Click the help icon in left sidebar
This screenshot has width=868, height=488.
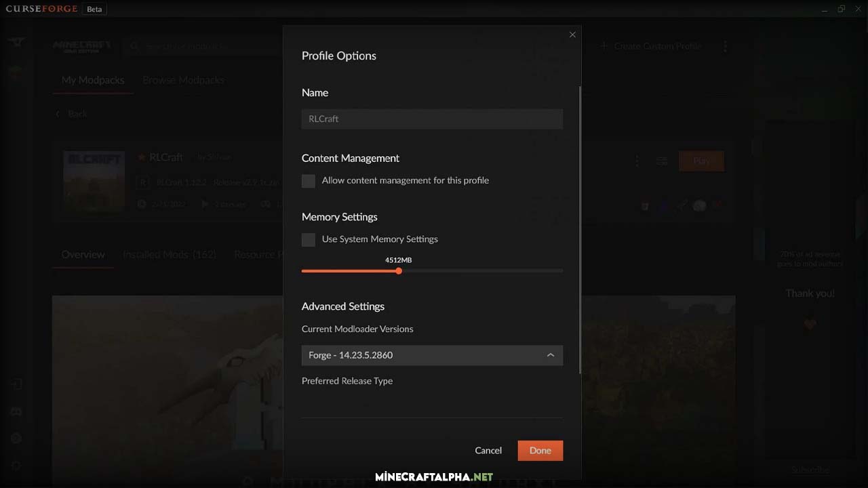click(16, 439)
